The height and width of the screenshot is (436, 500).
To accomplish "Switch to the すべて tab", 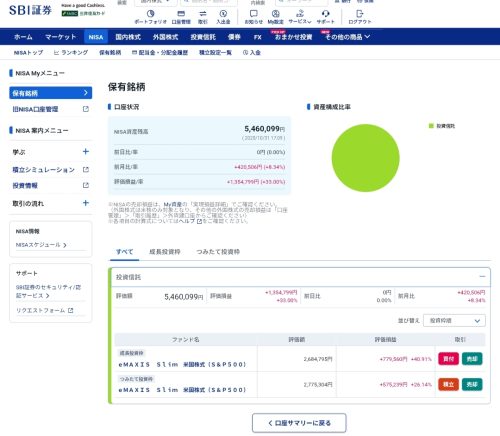I will pyautogui.click(x=124, y=252).
